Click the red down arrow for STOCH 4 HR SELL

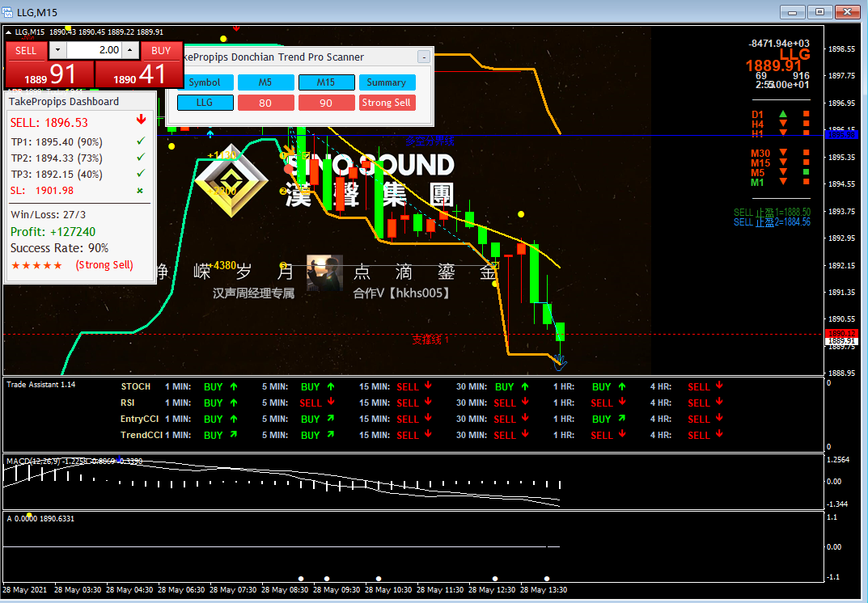[x=719, y=386]
